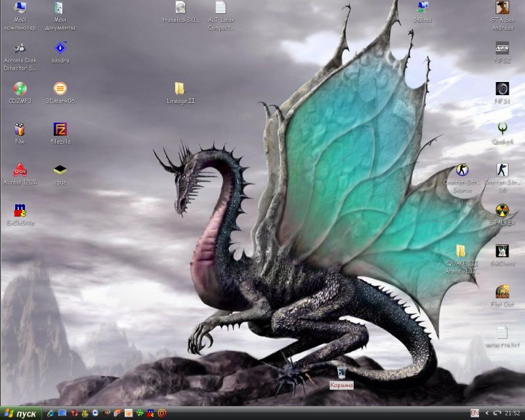Launch the green ICQ flower icon
Screen dimensions: 525x420
140,413
